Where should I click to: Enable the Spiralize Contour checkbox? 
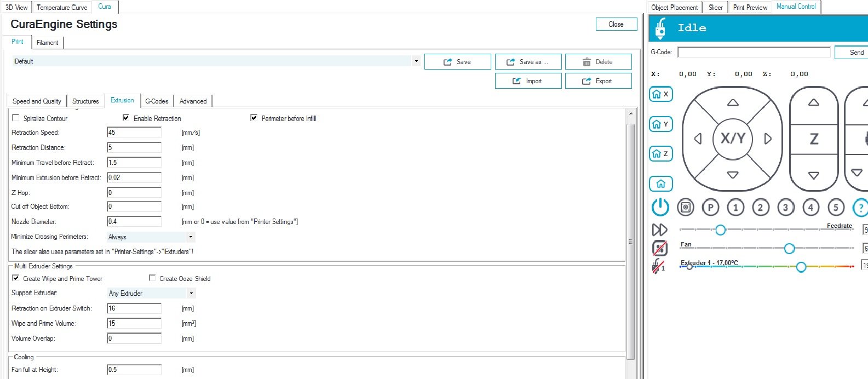(15, 118)
